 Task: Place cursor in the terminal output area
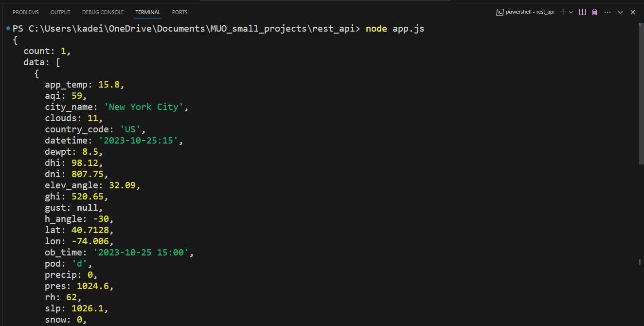[292, 195]
